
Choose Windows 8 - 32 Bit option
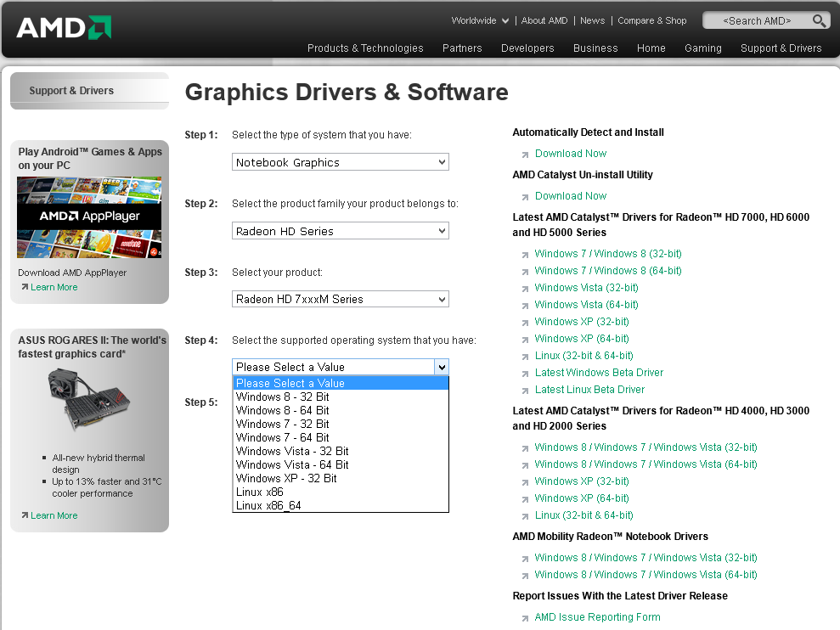tap(341, 397)
